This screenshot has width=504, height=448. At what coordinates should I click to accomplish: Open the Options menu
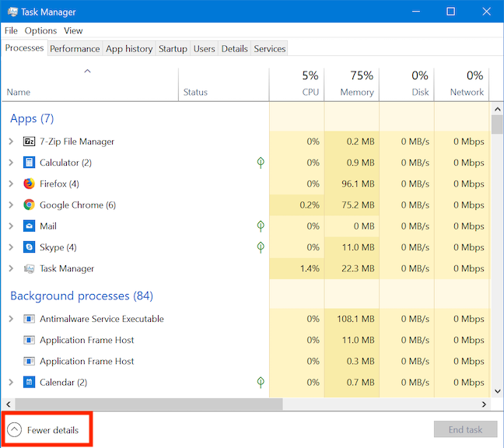click(x=40, y=30)
